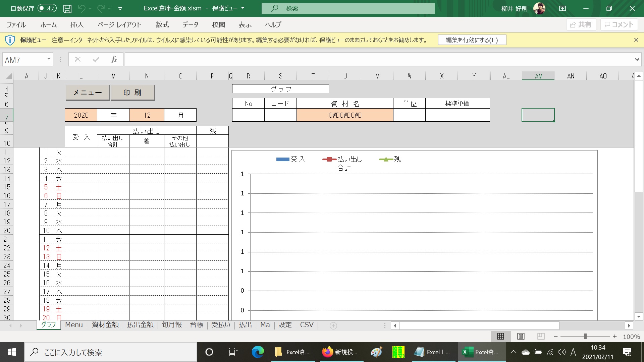Image resolution: width=644 pixels, height=362 pixels.
Task: Select Page Break Preview icon
Action: [541, 336]
